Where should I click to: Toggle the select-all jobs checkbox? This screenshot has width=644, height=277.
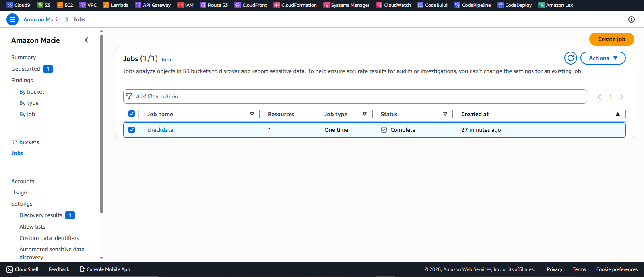132,114
